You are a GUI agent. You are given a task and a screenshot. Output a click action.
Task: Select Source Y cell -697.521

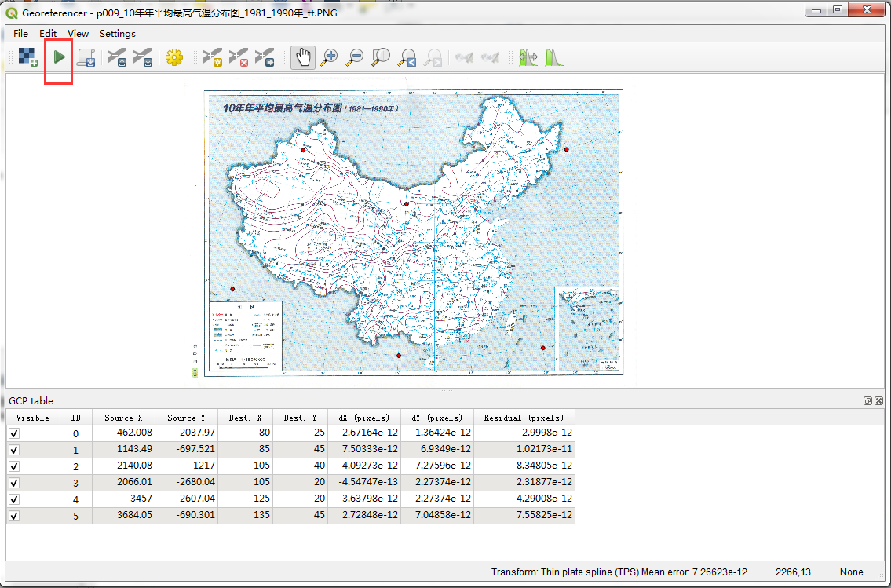pyautogui.click(x=186, y=449)
